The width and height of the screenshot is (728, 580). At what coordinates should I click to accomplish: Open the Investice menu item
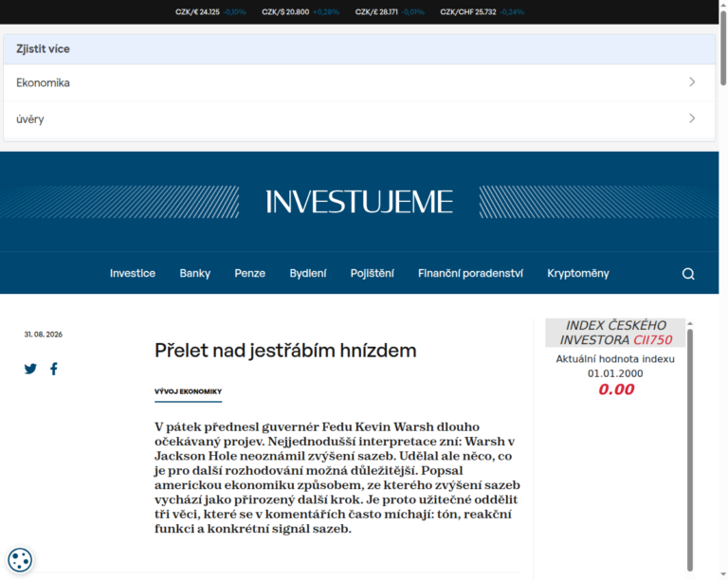[x=133, y=273]
